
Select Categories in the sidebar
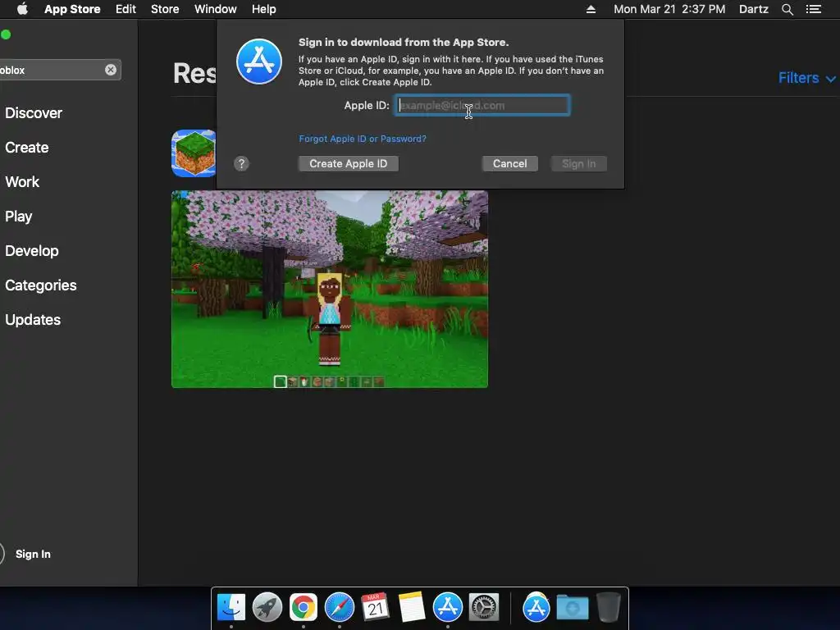(41, 285)
